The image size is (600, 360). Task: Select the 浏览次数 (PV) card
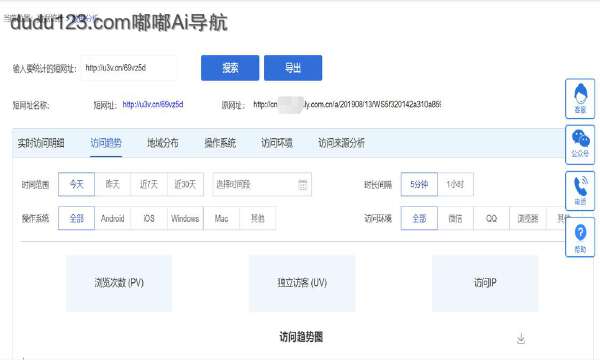pos(119,283)
